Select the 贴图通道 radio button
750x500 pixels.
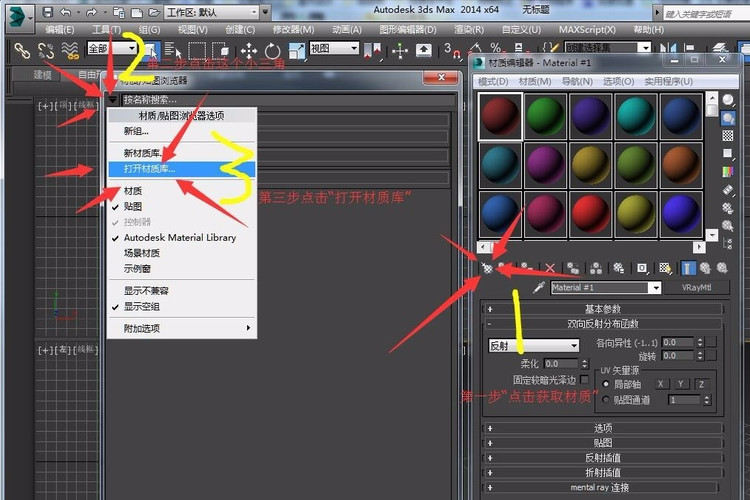pyautogui.click(x=606, y=400)
